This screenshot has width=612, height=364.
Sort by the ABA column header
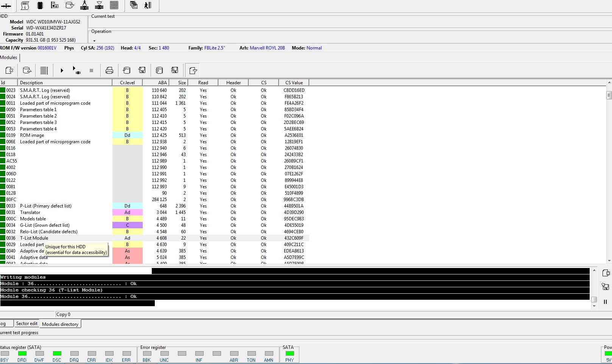pos(156,83)
